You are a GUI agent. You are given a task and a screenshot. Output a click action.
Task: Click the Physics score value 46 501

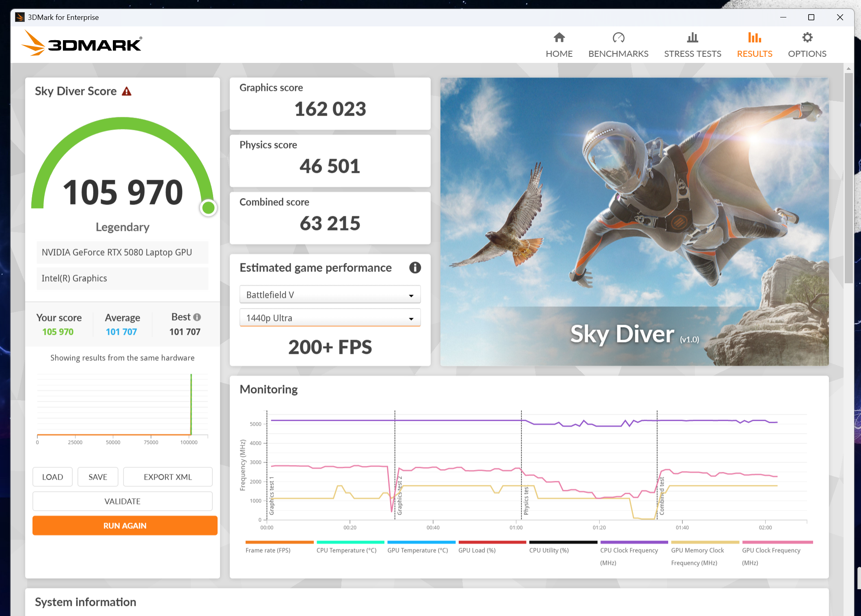(x=330, y=166)
